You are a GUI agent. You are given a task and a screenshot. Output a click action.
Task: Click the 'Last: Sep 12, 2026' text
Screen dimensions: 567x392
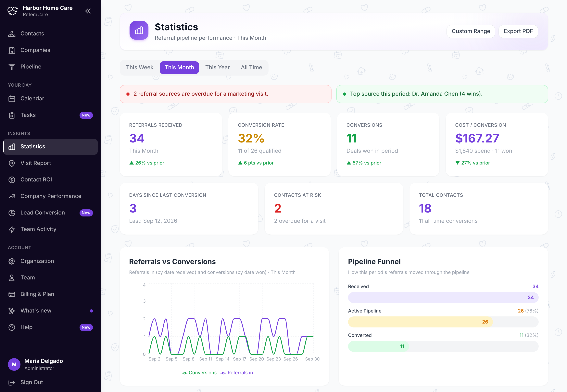click(x=153, y=221)
